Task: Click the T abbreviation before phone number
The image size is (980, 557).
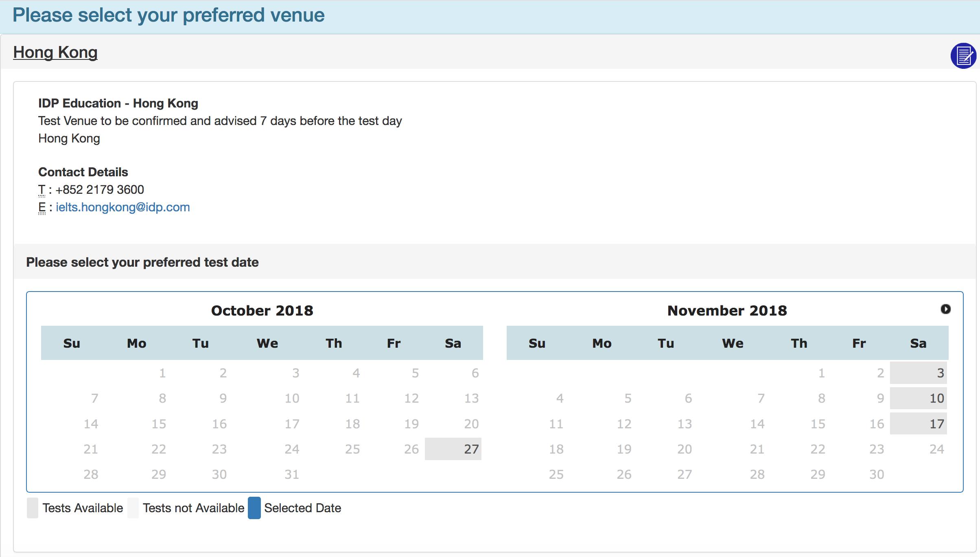Action: tap(42, 190)
